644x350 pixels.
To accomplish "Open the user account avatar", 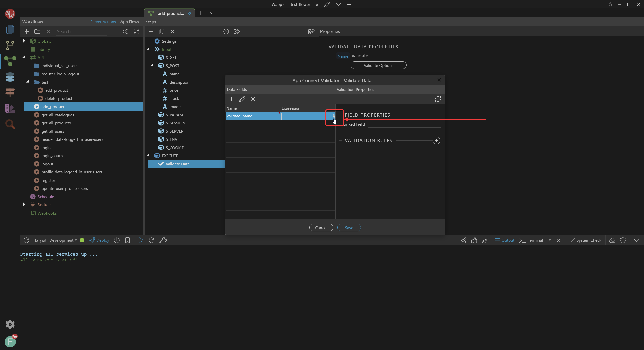I will point(10,342).
